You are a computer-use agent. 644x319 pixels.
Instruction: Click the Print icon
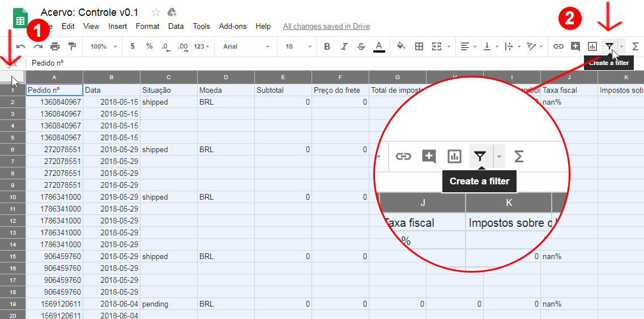[x=55, y=46]
